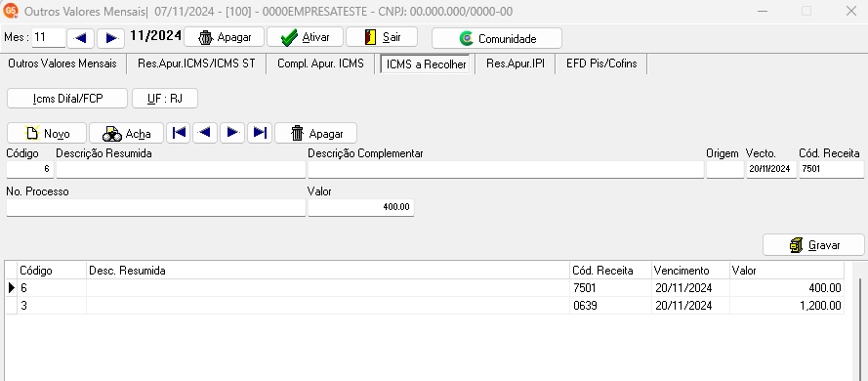Screen dimensions: 868x381
Task: Switch to Outros Valores Mensais tab
Action: [x=62, y=63]
